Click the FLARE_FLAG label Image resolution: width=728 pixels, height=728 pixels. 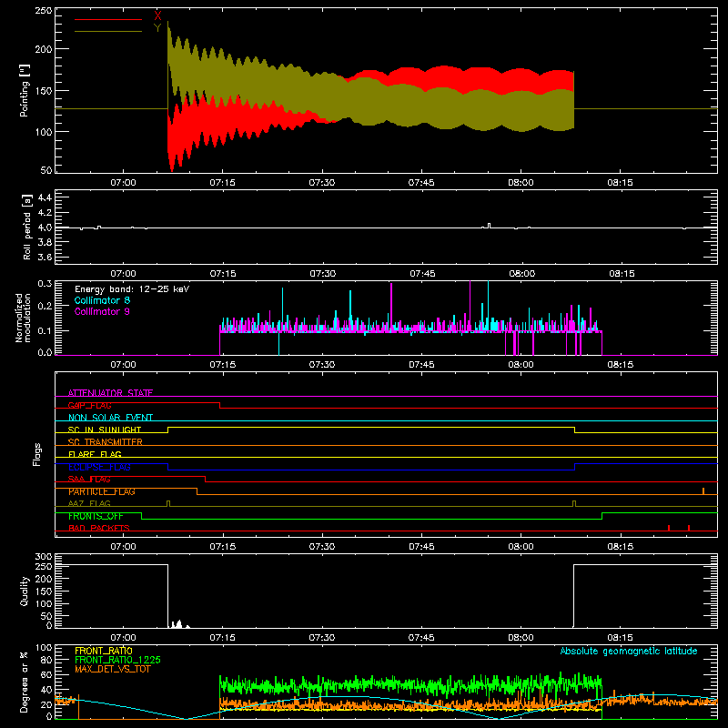click(95, 454)
